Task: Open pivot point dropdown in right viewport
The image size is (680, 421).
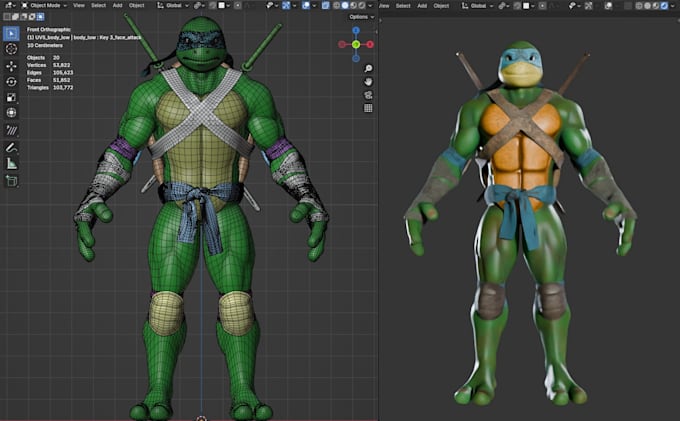Action: 503,6
